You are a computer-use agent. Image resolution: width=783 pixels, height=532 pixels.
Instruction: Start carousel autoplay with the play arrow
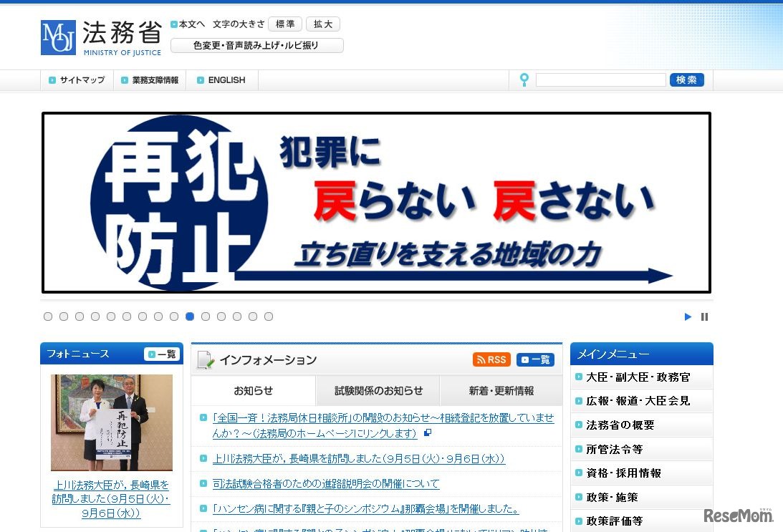point(687,316)
